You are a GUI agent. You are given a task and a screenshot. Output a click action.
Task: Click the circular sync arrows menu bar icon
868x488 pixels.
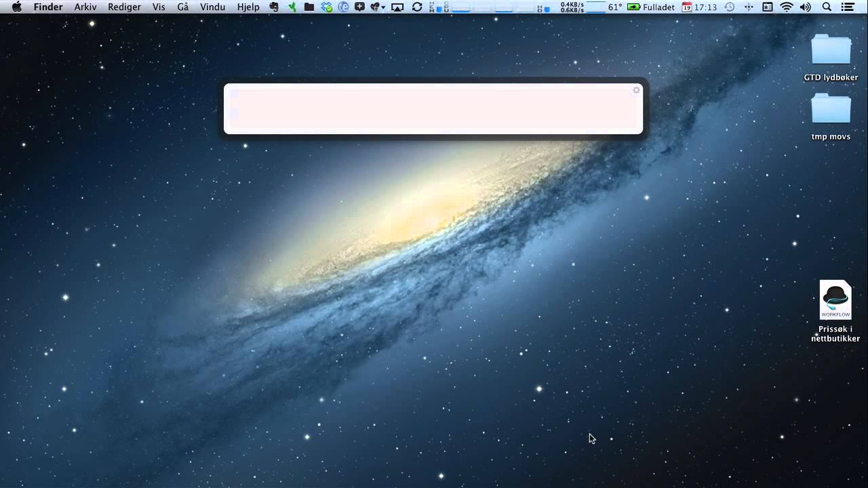417,7
